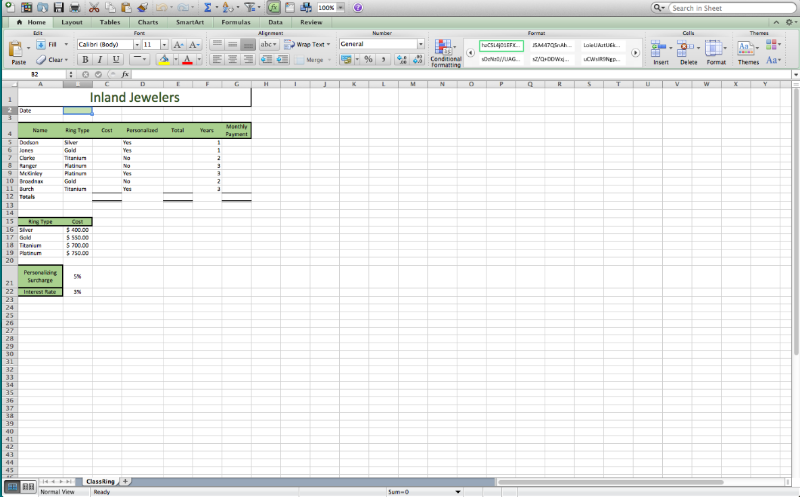This screenshot has width=800, height=497.
Task: Open the Sort A-Z icon
Action: coord(228,7)
